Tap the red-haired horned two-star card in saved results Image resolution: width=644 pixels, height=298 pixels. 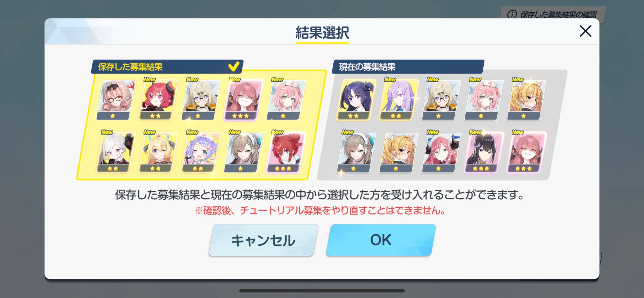click(157, 100)
